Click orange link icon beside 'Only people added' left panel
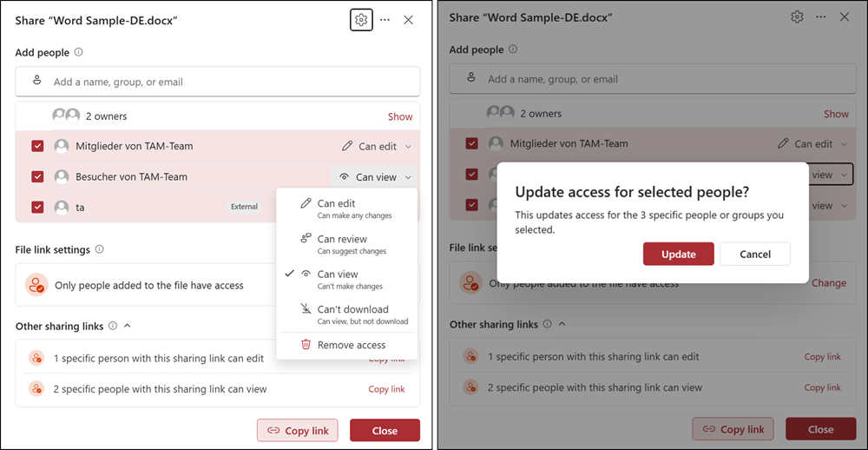The width and height of the screenshot is (868, 450). (36, 286)
